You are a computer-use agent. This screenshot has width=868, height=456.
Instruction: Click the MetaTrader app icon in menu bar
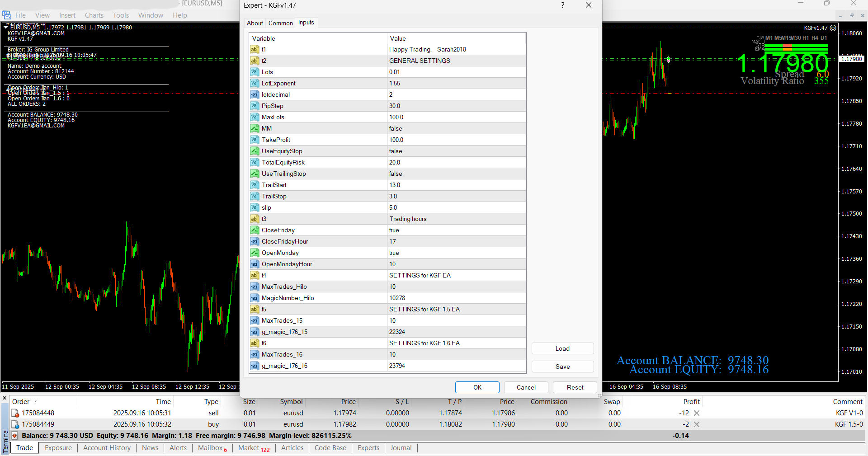[x=7, y=15]
